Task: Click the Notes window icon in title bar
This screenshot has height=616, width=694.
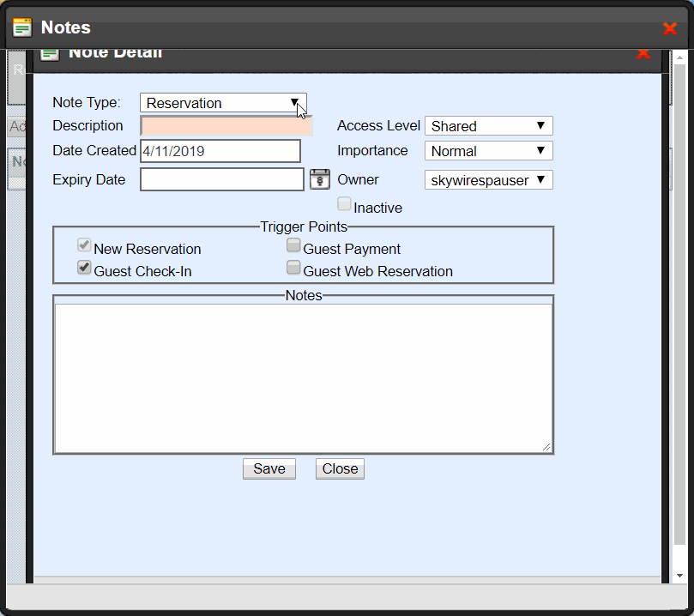Action: [x=22, y=27]
